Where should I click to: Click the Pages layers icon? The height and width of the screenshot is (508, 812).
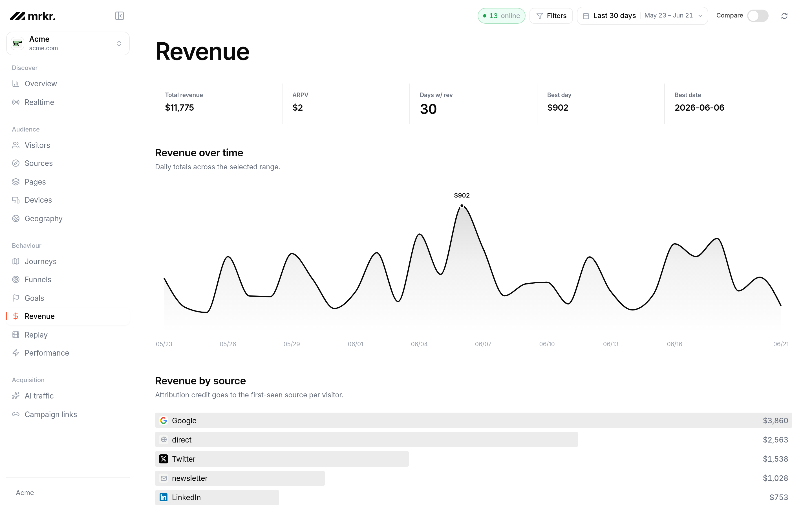tap(16, 182)
